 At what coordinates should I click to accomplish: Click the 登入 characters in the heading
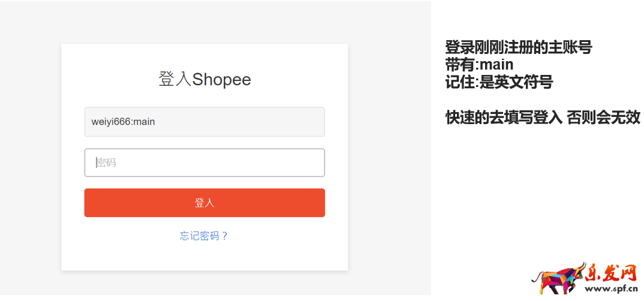(174, 80)
